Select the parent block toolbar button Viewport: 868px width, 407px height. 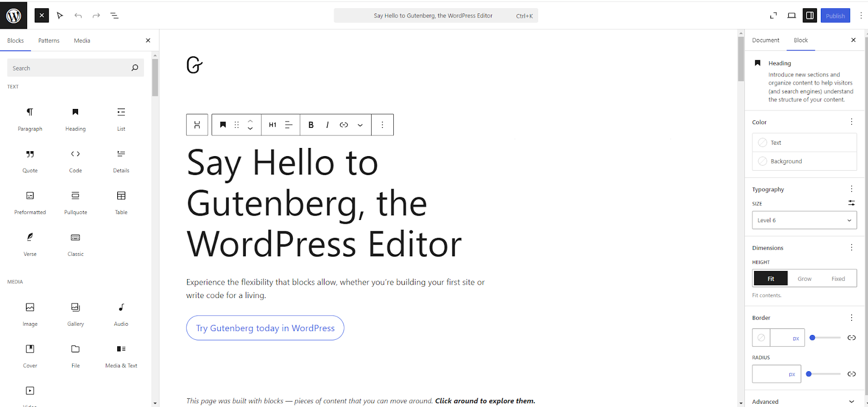click(x=197, y=125)
